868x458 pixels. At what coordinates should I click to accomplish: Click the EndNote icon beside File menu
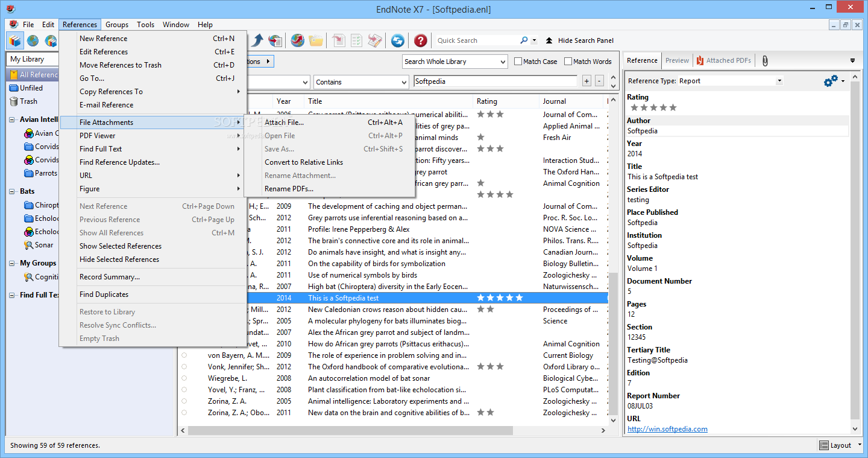pyautogui.click(x=13, y=24)
